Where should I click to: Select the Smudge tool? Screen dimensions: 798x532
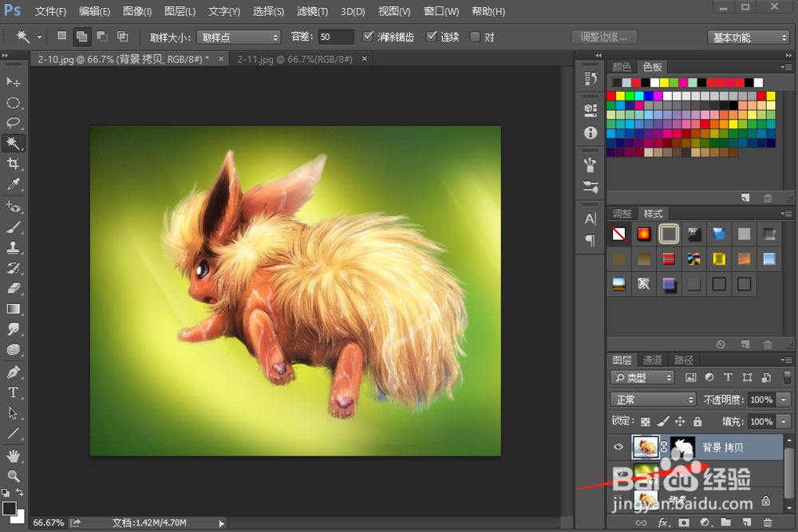click(x=14, y=329)
